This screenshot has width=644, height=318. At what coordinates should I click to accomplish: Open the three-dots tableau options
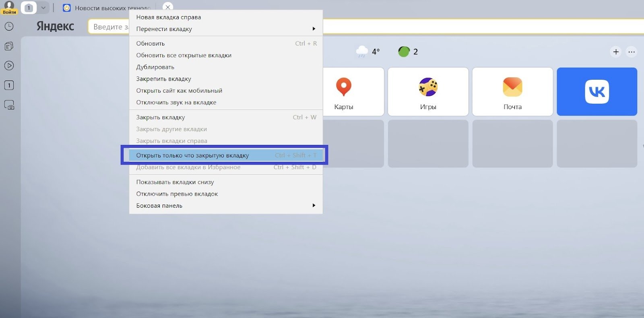632,52
